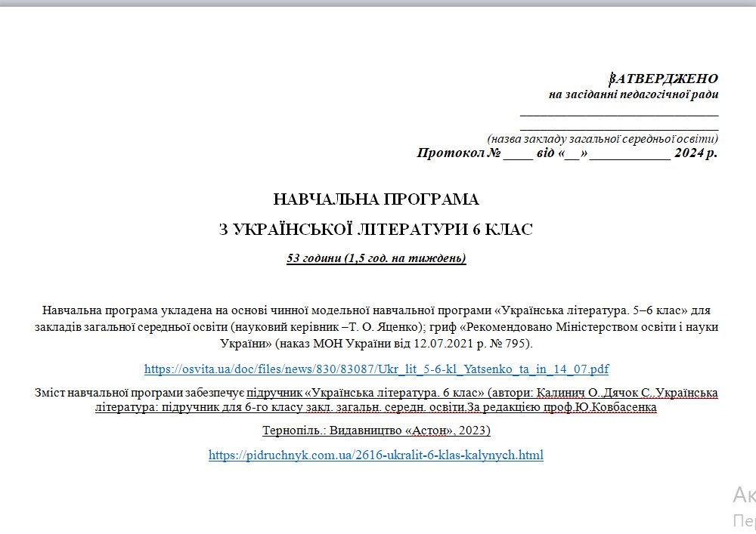This screenshot has width=756, height=534.
Task: Click the subtitle 'З УКРАЇНСЬКОЇ ЛІТЕРАТУРИ 6 КЛАС'
Action: pos(376,229)
